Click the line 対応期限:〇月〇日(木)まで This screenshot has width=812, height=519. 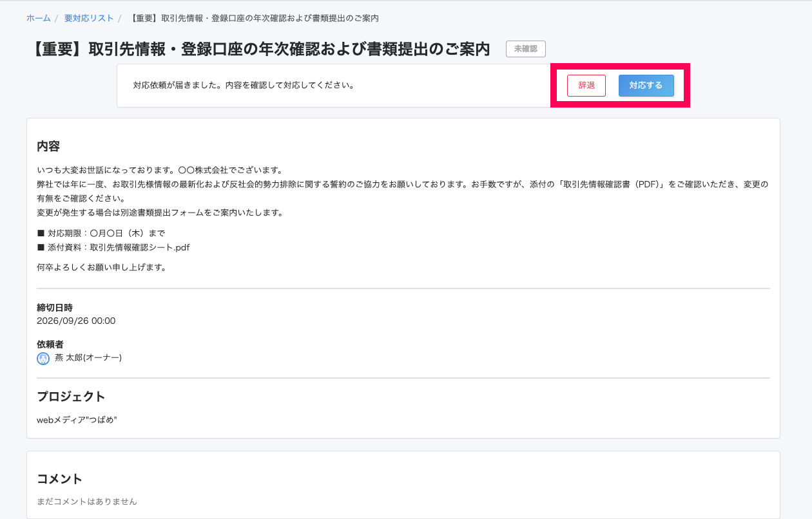tap(101, 233)
